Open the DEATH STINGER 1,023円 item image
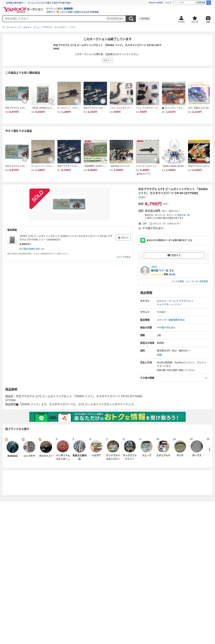215x644 pixels. 173,93
